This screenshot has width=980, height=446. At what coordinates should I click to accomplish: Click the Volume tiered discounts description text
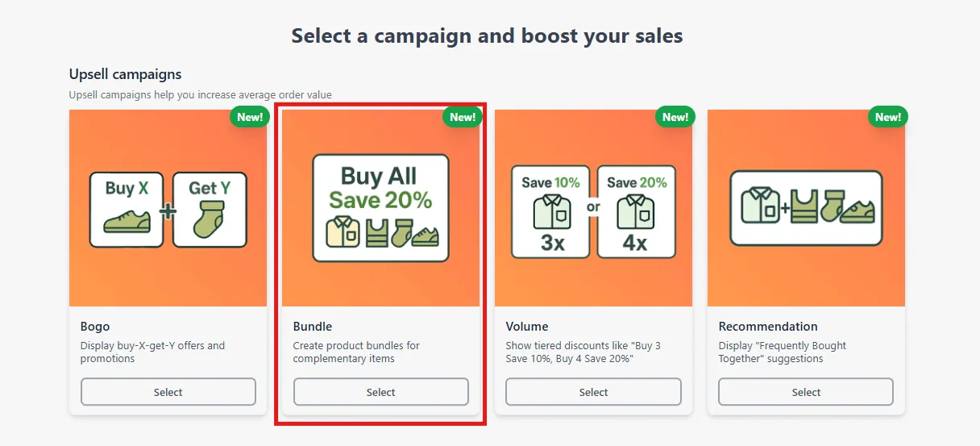click(583, 352)
